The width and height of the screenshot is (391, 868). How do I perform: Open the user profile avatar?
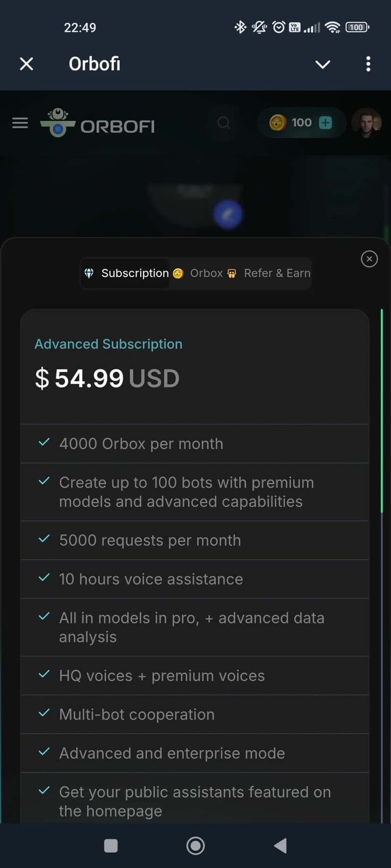tap(366, 123)
